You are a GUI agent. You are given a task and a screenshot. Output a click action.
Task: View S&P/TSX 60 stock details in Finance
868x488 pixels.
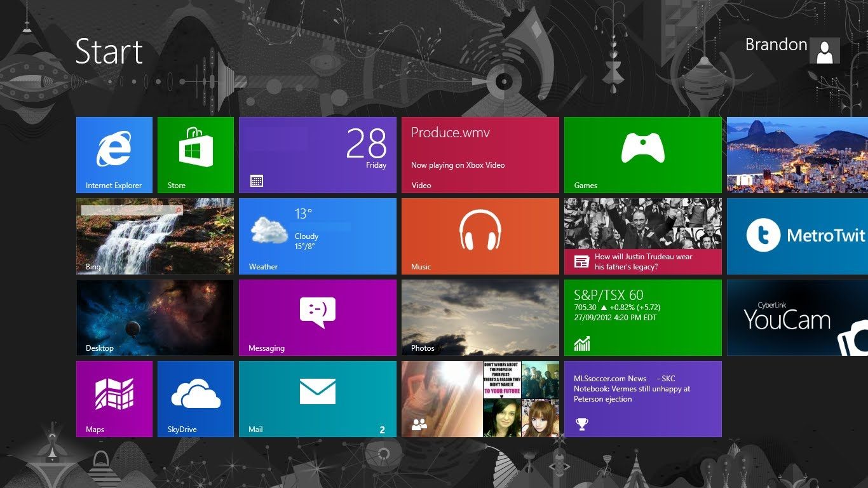(642, 317)
